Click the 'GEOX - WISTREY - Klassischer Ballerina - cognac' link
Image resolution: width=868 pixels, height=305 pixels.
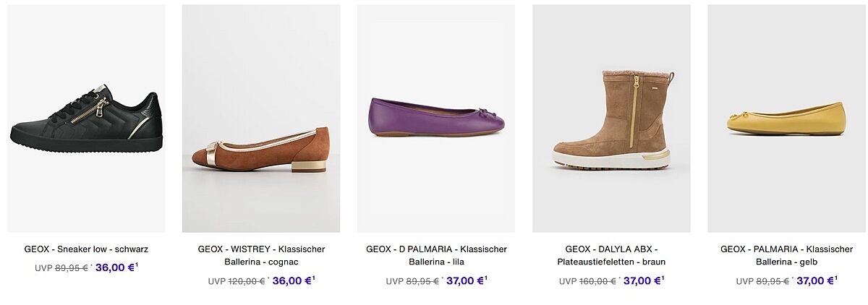pyautogui.click(x=261, y=255)
